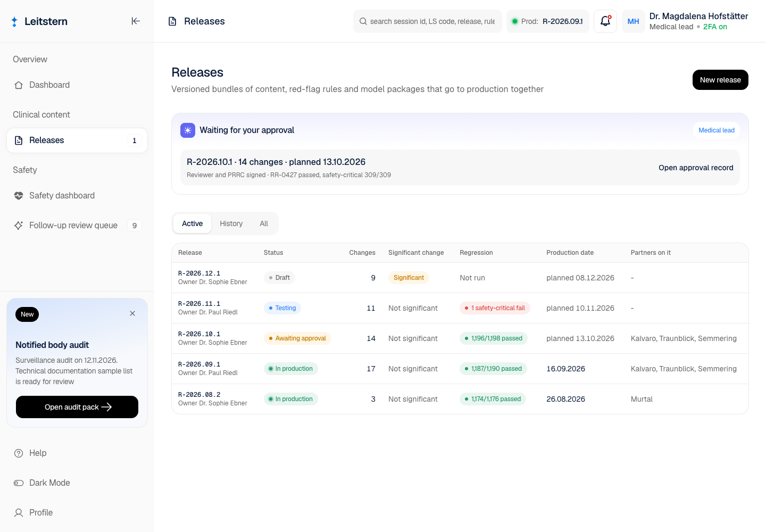Viewport: 766px width, 532px height.
Task: Click the Awaiting approval status badge
Action: [297, 338]
